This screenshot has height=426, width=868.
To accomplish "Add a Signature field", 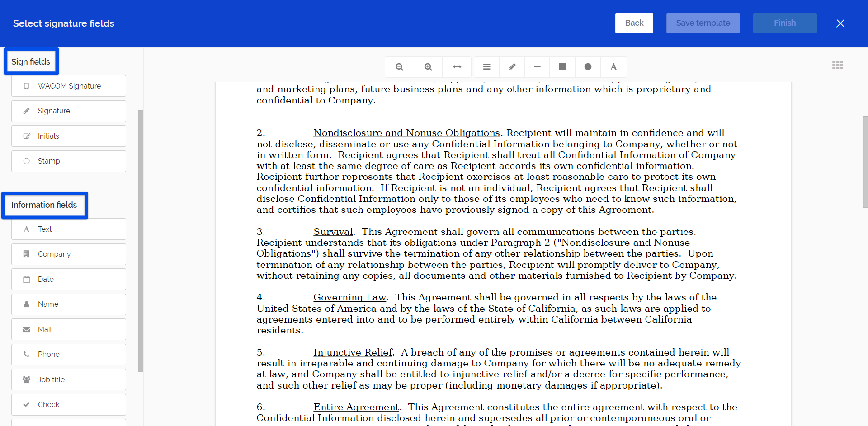I will (69, 111).
